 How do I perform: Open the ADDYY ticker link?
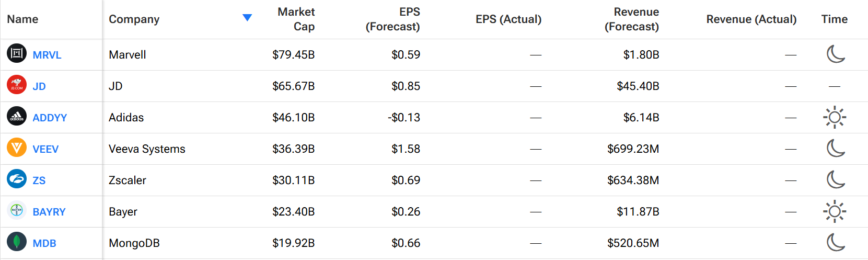pyautogui.click(x=50, y=118)
